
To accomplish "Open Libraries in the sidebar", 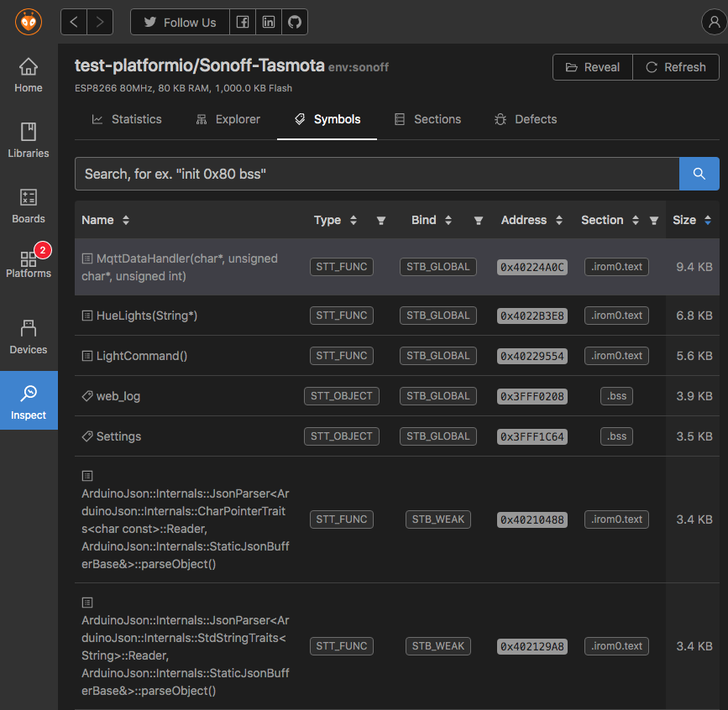I will tap(29, 140).
